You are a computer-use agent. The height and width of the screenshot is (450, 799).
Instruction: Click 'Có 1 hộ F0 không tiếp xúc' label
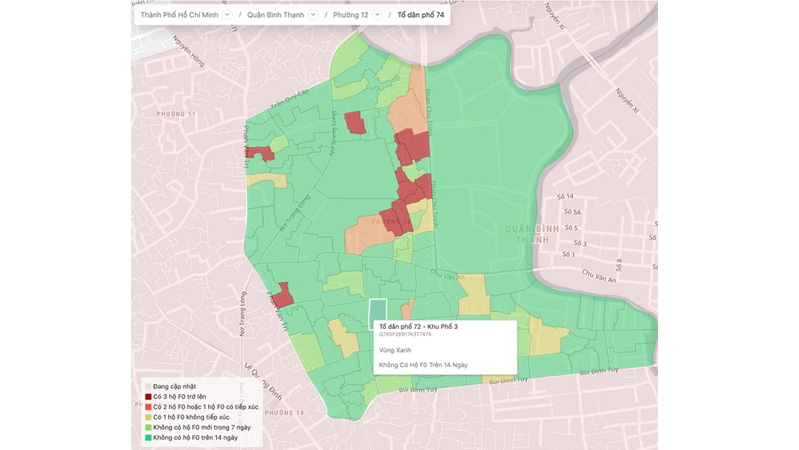191,417
